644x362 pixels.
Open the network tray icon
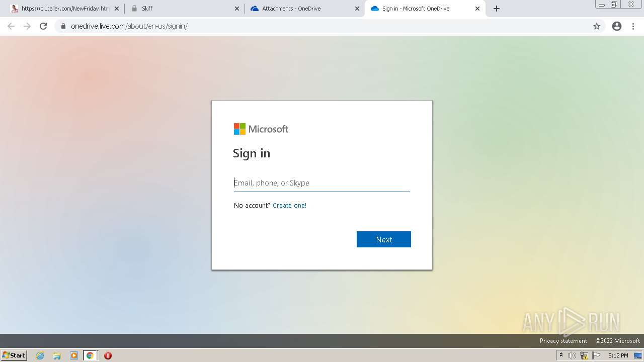[584, 355]
